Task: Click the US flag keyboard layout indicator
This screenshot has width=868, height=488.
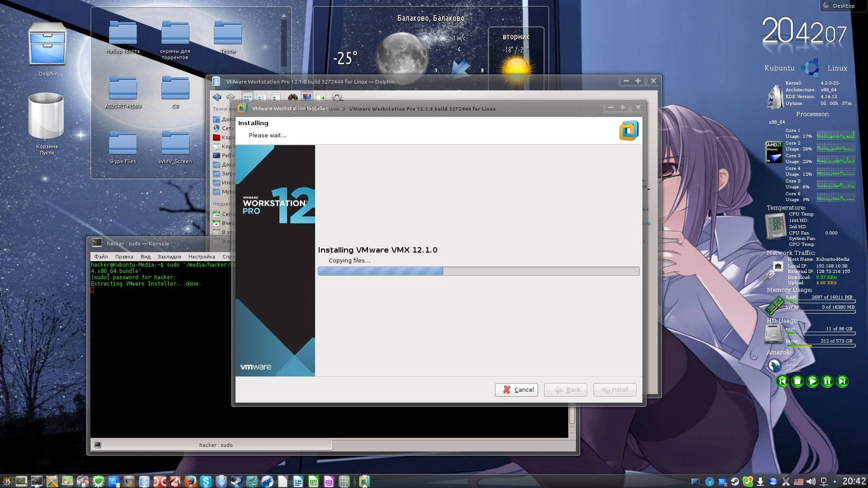Action: [798, 482]
